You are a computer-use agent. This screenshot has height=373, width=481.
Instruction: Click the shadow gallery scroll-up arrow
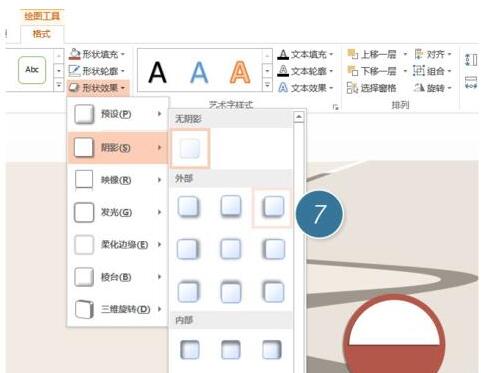pyautogui.click(x=299, y=117)
